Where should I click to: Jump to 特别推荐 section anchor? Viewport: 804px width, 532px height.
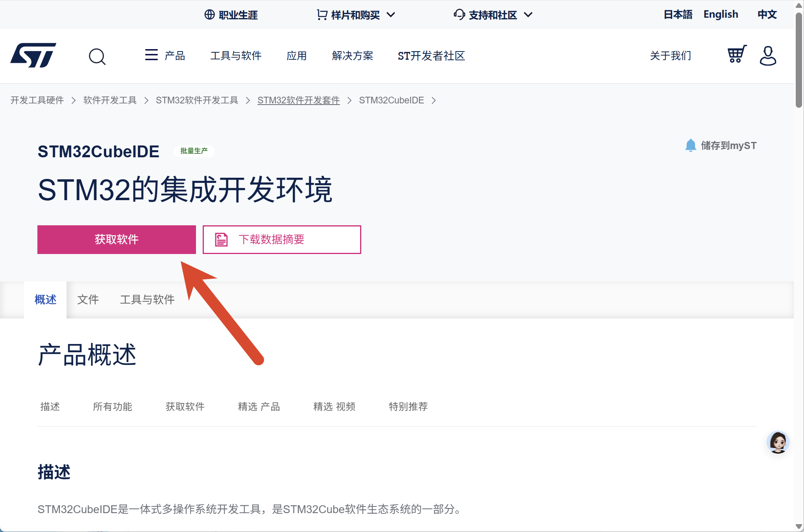408,407
